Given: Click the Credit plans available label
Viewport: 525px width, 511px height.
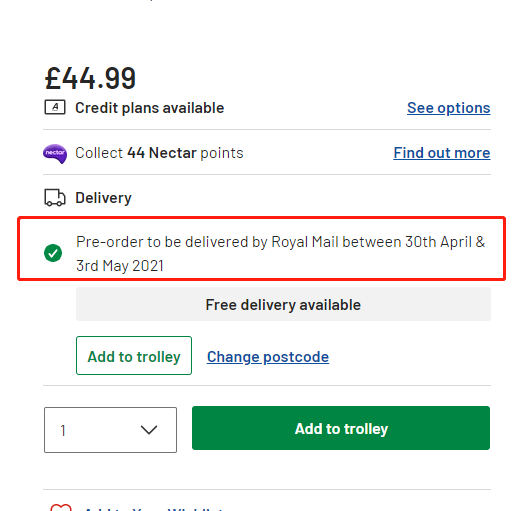Looking at the screenshot, I should point(150,108).
